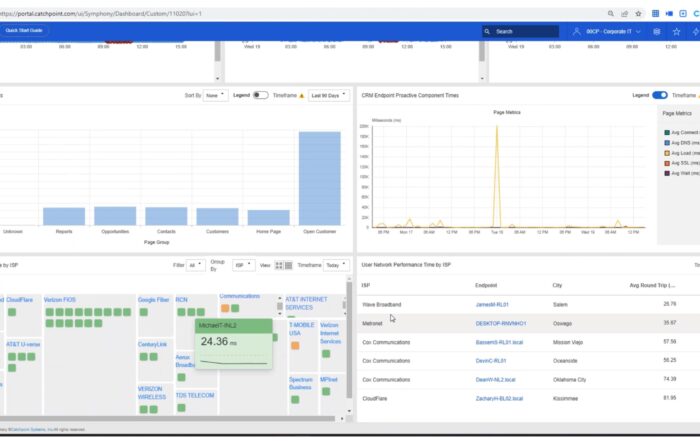Toggle Avg Load series in legend
The width and height of the screenshot is (700, 441).
pyautogui.click(x=681, y=153)
